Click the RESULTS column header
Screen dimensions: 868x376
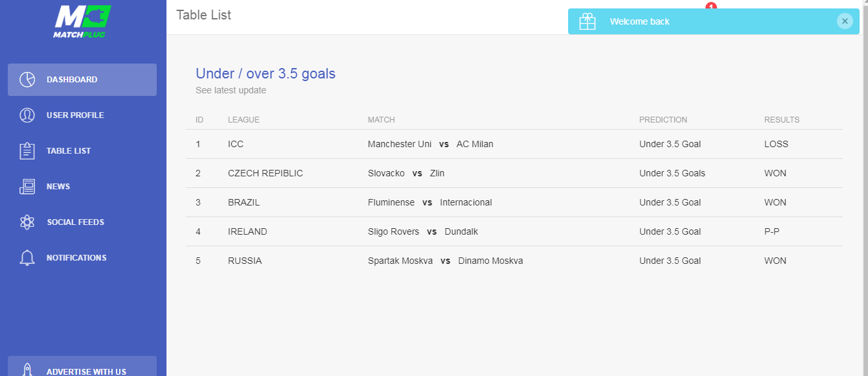coord(782,120)
